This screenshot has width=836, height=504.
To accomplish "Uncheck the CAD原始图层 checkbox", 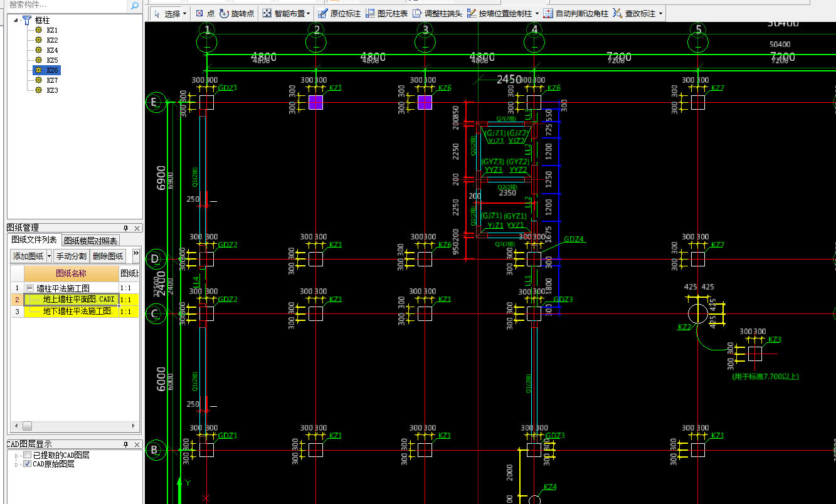I will [x=27, y=464].
